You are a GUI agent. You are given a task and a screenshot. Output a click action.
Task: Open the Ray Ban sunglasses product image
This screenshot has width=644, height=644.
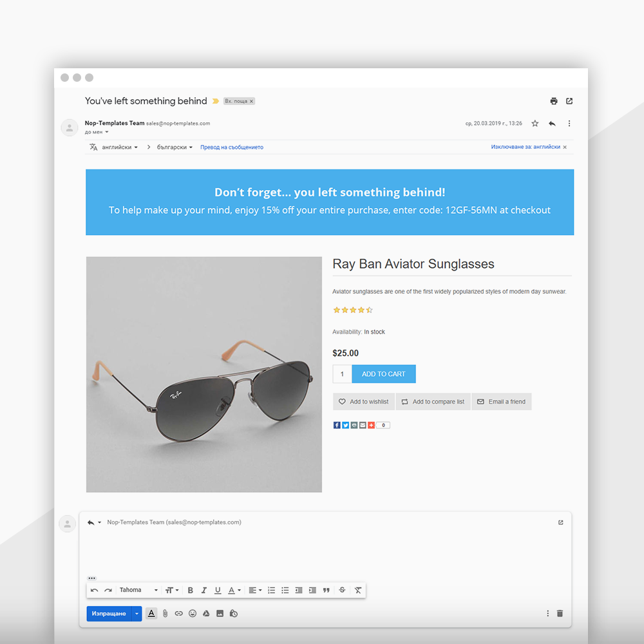(x=204, y=374)
